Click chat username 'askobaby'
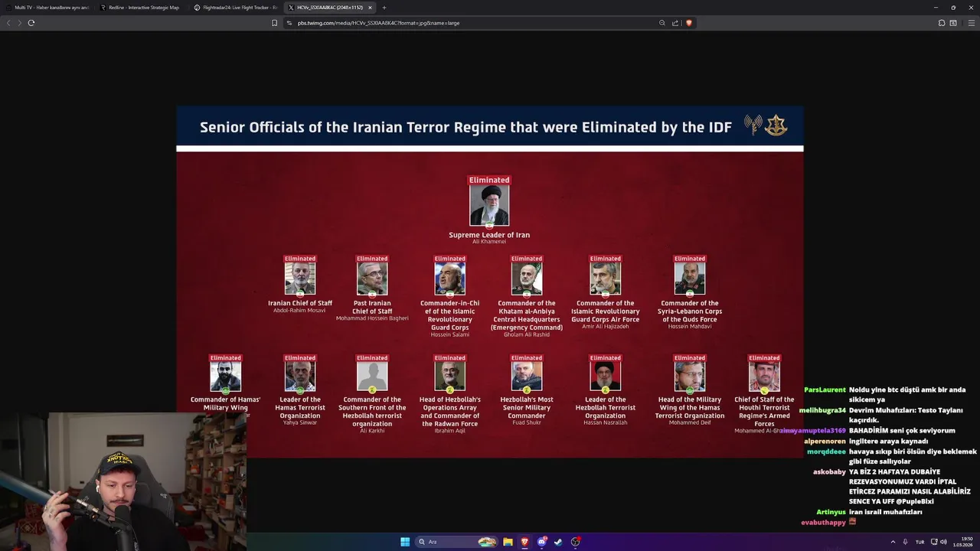The image size is (980, 551). click(x=829, y=472)
